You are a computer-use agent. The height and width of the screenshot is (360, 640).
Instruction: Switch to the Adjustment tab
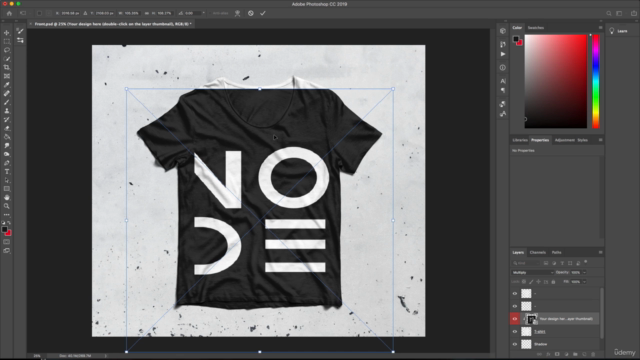[x=564, y=140]
